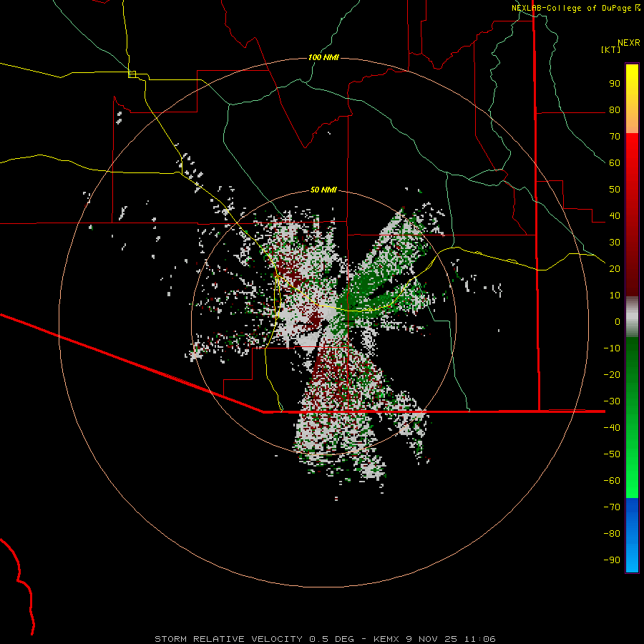This screenshot has width=644, height=644.
Task: Click the 80 value on velocity scale
Action: 615,110
